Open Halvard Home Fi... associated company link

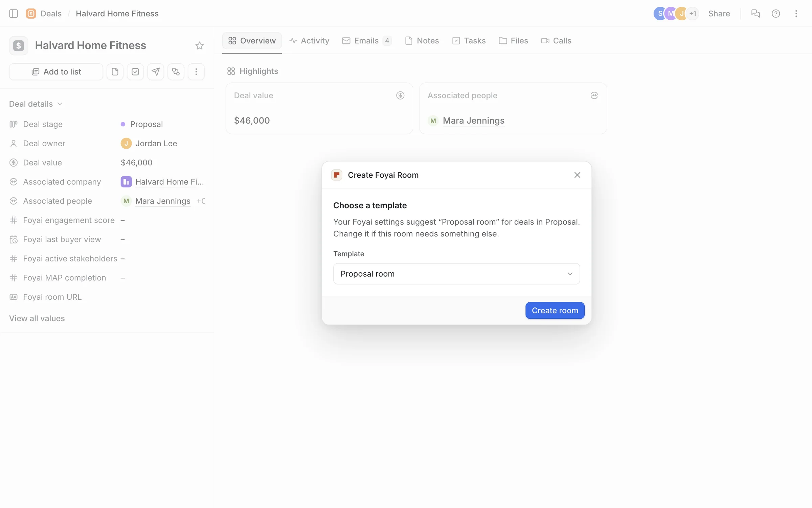pos(170,182)
